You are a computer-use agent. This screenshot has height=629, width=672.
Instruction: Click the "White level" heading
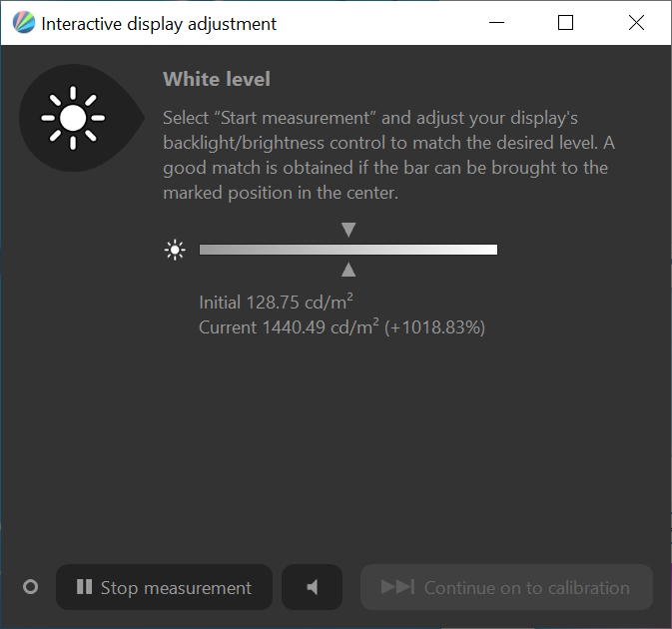point(217,79)
